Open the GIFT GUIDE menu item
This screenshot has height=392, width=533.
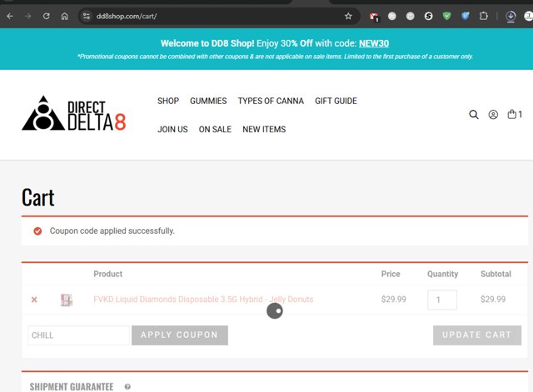point(336,101)
